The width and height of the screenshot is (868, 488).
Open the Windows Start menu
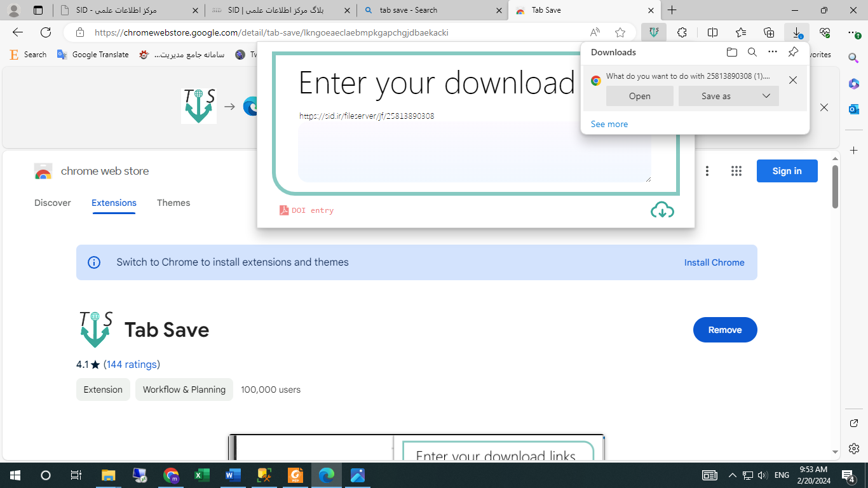15,475
